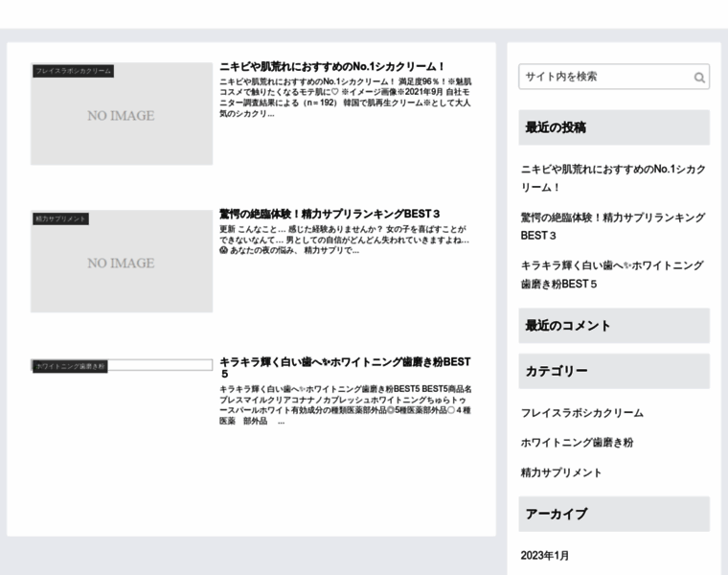Open recent post ニキビや肌荒れ in sidebar
The width and height of the screenshot is (728, 575).
pyautogui.click(x=613, y=178)
